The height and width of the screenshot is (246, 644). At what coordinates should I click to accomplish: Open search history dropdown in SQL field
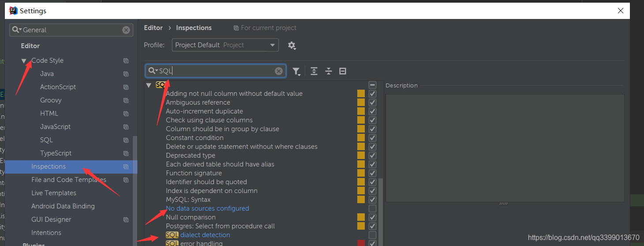tap(157, 71)
